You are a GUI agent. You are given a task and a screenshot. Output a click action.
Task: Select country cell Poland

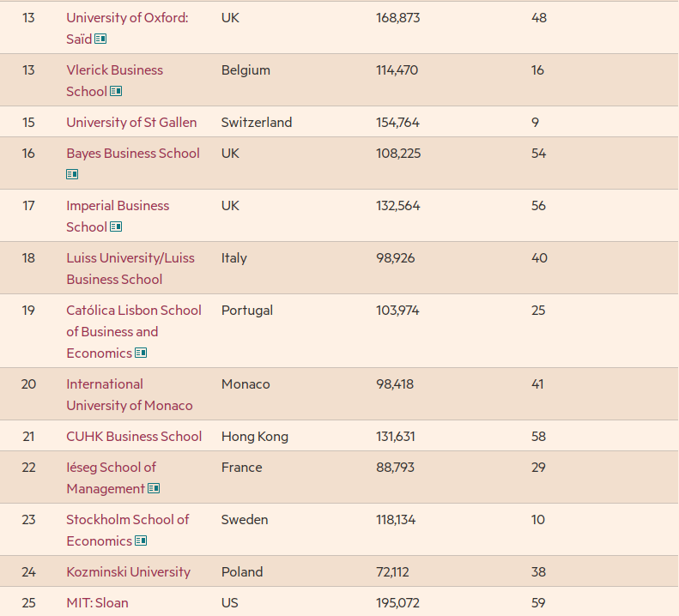242,572
